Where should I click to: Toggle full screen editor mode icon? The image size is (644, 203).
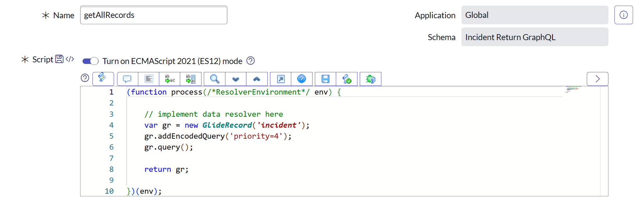coord(281,79)
